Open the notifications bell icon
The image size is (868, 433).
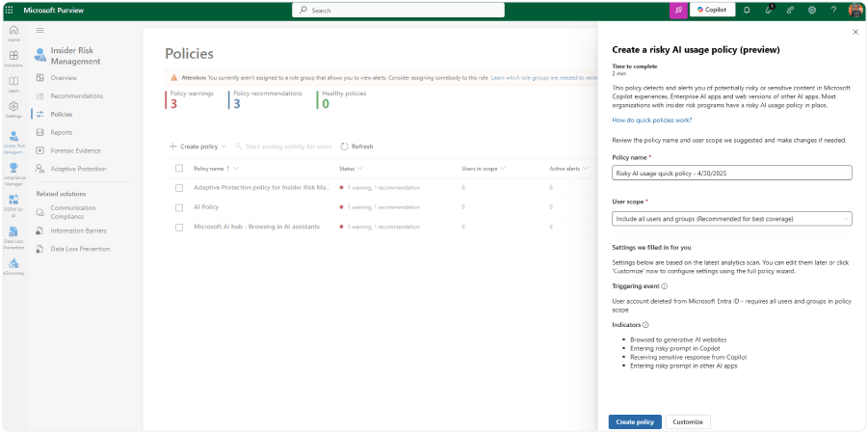[747, 10]
